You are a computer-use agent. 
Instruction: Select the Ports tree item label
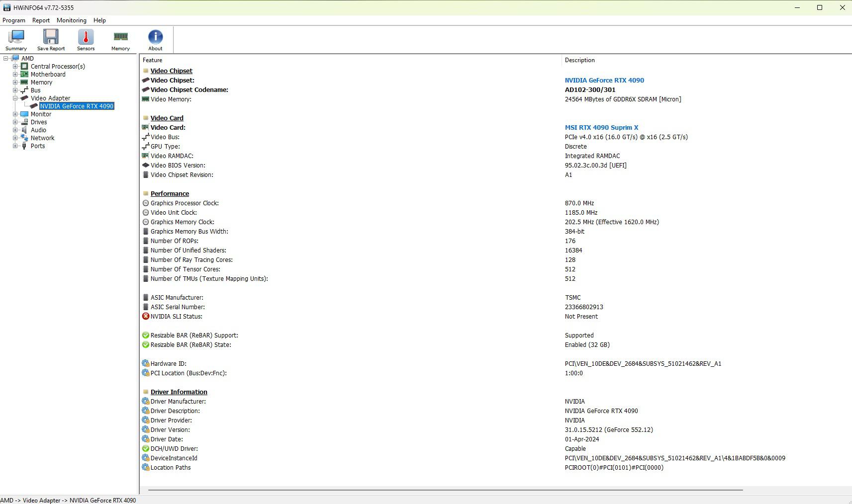[x=38, y=146]
